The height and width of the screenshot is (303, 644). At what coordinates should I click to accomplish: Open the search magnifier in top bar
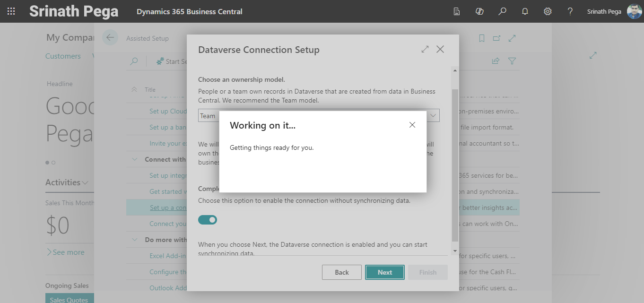pos(502,11)
